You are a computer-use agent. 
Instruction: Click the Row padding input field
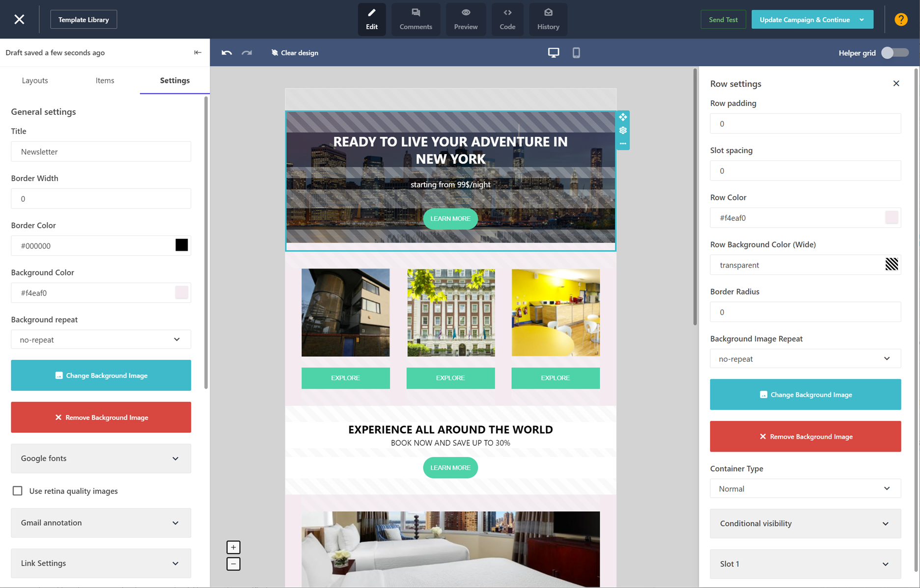point(805,124)
